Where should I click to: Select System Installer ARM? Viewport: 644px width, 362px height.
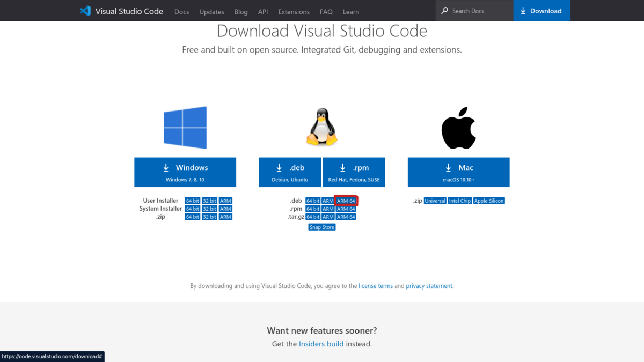[x=225, y=209]
